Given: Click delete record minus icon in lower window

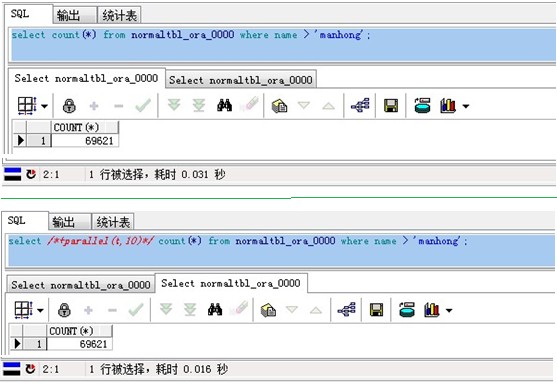Looking at the screenshot, I should click(x=112, y=310).
